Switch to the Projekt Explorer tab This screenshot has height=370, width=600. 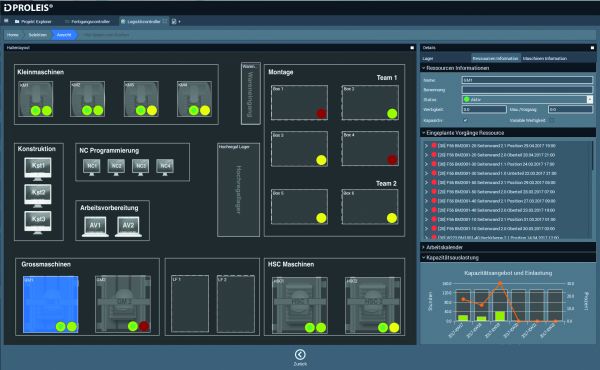[x=33, y=21]
